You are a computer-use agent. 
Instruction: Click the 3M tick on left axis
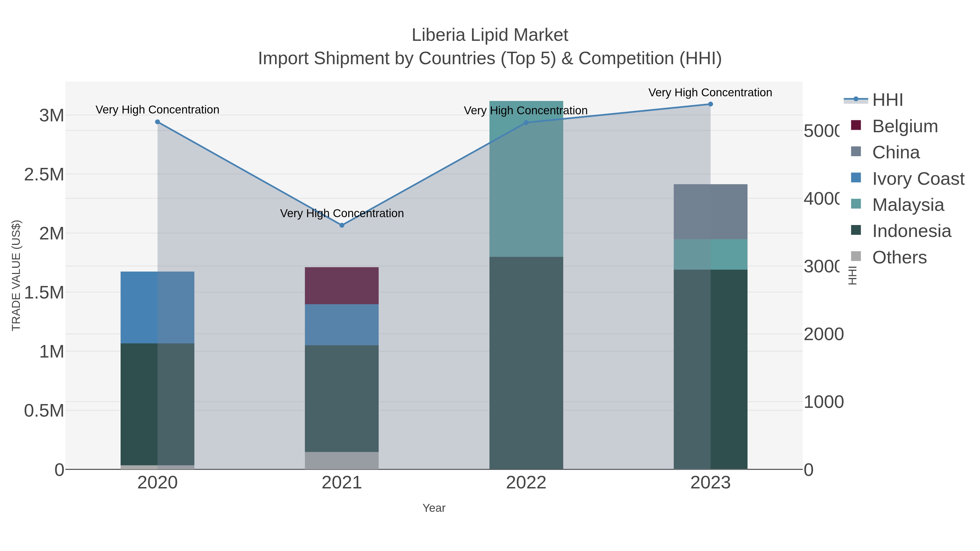tap(52, 115)
